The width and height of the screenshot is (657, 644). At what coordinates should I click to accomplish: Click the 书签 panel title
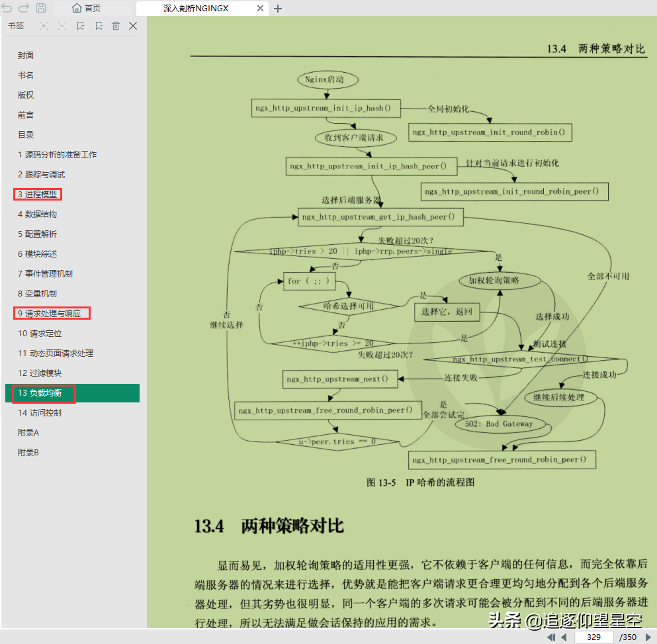click(16, 26)
